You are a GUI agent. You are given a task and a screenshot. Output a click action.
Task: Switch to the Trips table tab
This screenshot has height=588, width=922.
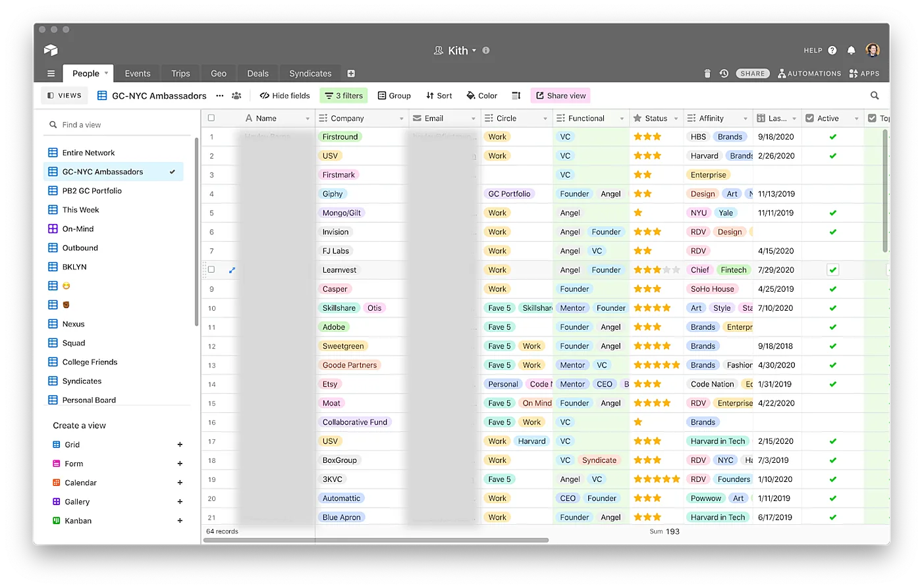coord(180,74)
